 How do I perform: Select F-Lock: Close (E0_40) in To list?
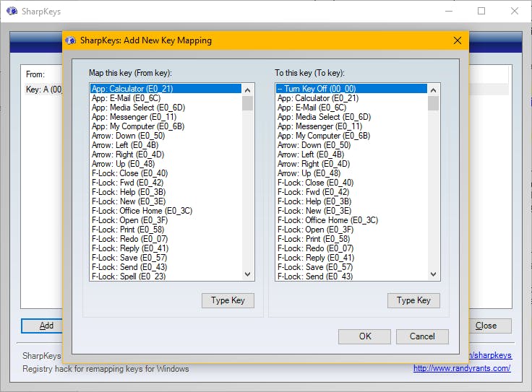pyautogui.click(x=351, y=183)
